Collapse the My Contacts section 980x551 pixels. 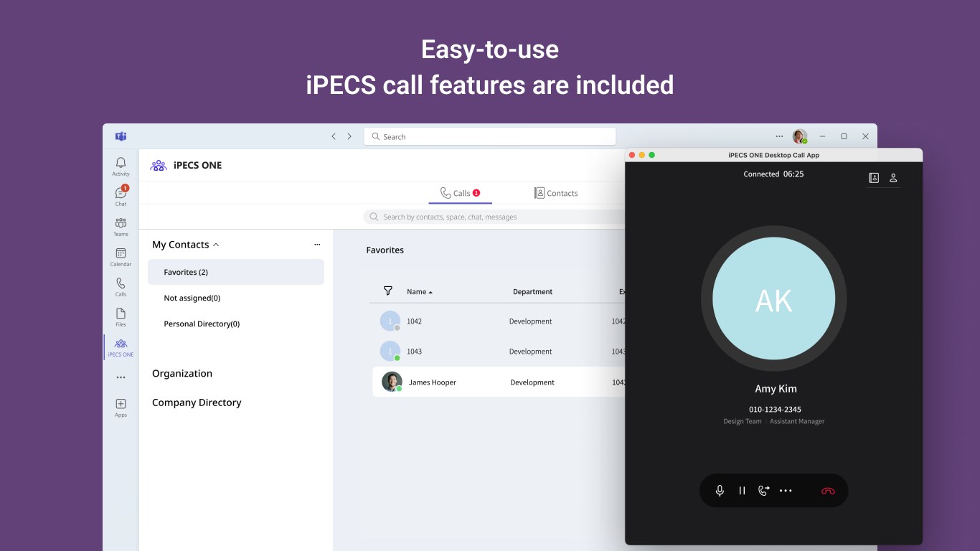[216, 245]
